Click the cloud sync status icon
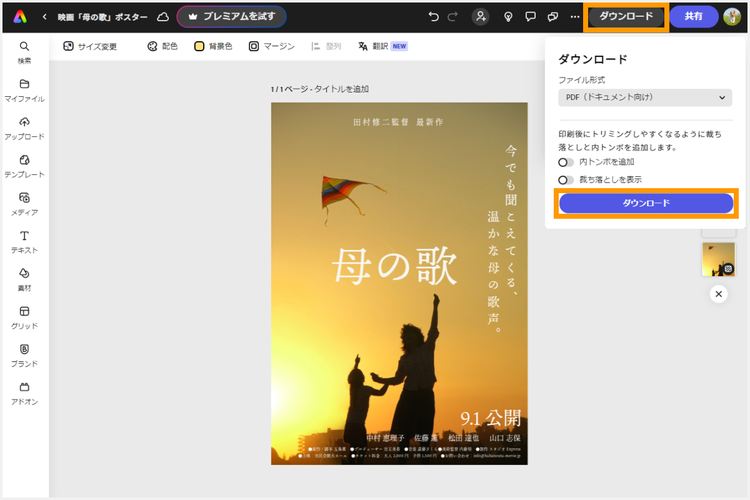 pyautogui.click(x=163, y=17)
